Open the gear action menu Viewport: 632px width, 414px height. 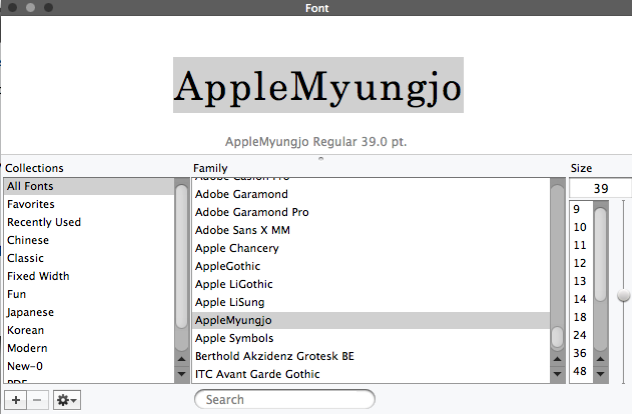coord(67,400)
